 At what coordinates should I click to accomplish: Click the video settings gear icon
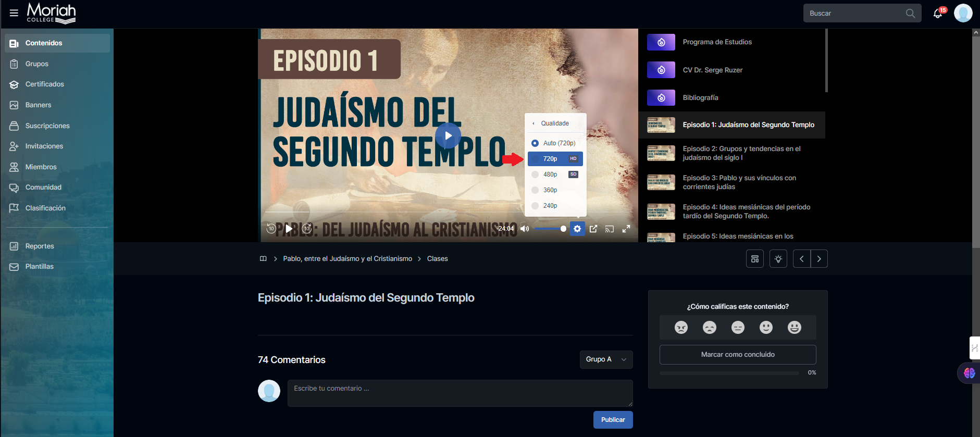point(577,229)
